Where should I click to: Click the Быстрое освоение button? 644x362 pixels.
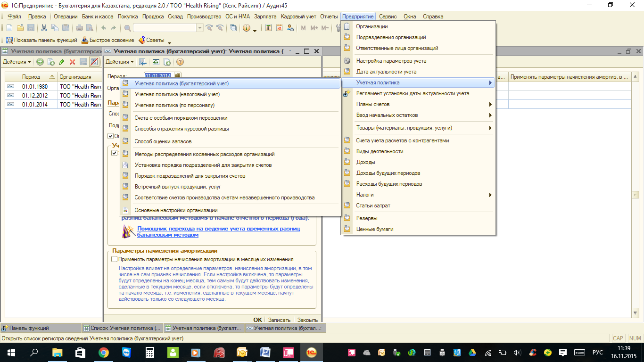coord(108,40)
